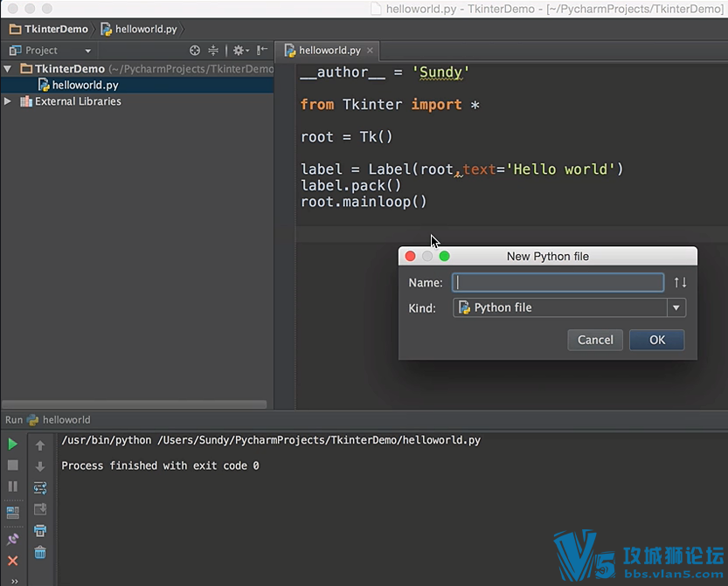Hide the Project tool window

(x=262, y=50)
